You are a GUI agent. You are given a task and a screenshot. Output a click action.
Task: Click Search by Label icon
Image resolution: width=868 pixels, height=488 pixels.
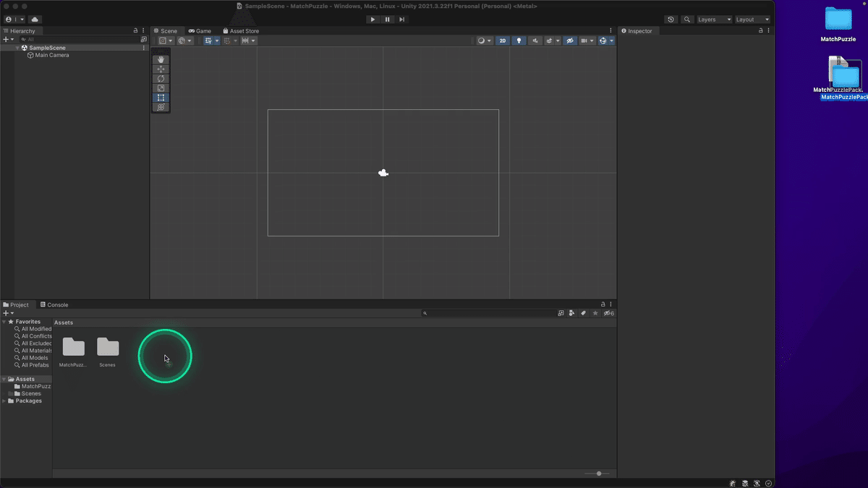click(584, 313)
